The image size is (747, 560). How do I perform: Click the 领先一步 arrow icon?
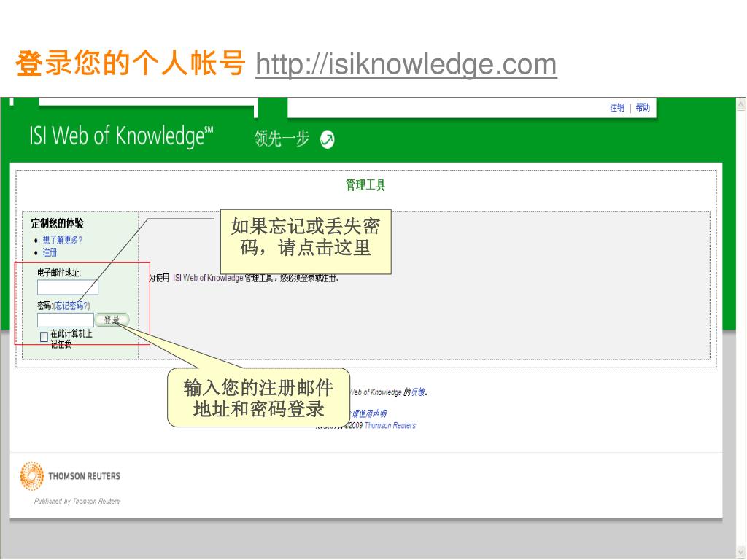(x=328, y=139)
